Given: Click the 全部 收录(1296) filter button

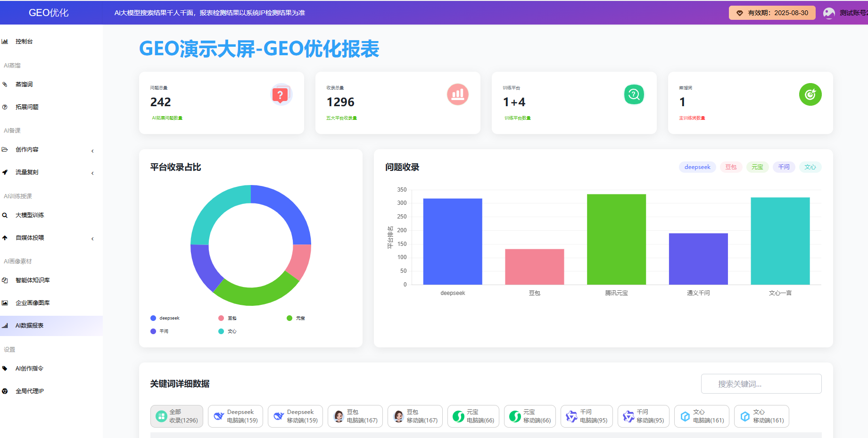Looking at the screenshot, I should tap(177, 416).
